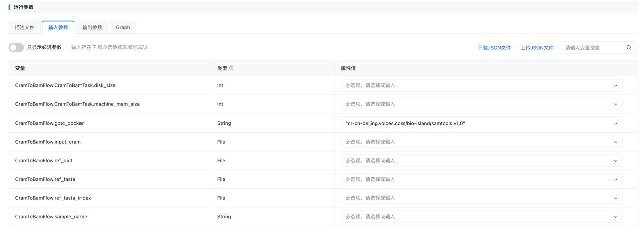Switch to the 描述文件 tab
The width and height of the screenshot is (644, 234).
[25, 27]
